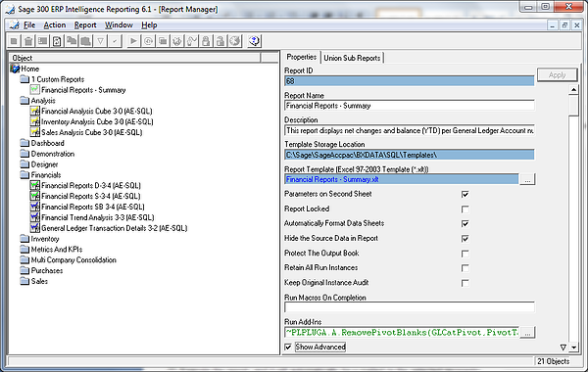Image resolution: width=588 pixels, height=372 pixels.
Task: Expand the Analysis folder
Action: tap(43, 101)
